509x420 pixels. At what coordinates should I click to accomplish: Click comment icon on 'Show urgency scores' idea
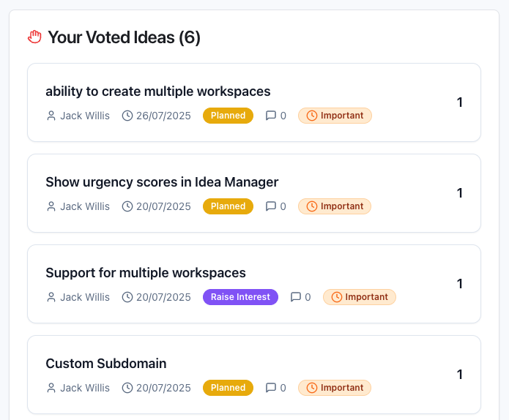tap(271, 206)
